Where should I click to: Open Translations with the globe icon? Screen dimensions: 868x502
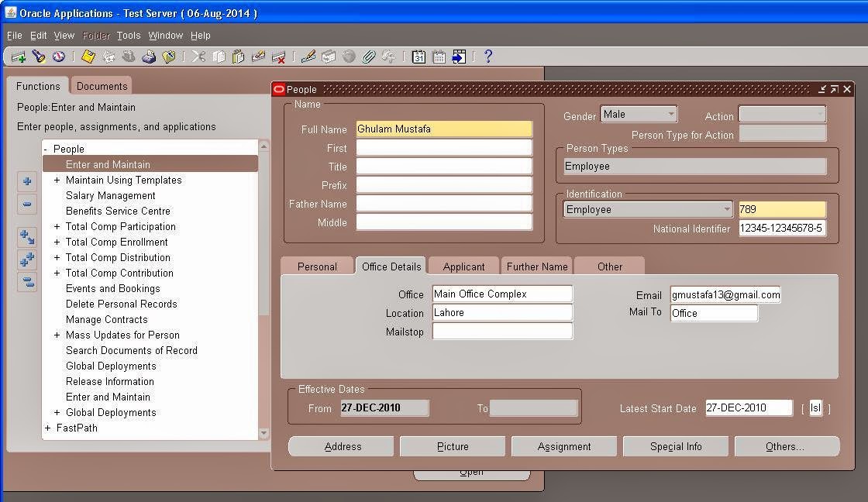click(349, 56)
